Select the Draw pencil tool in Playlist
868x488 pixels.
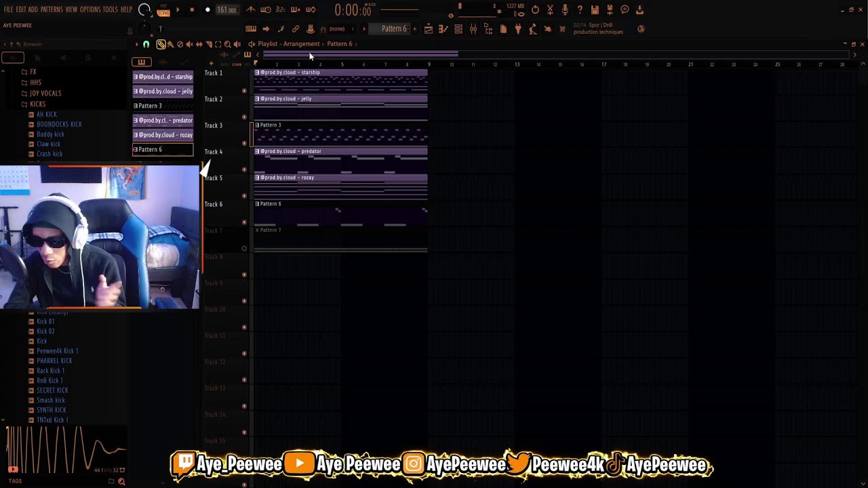(161, 44)
